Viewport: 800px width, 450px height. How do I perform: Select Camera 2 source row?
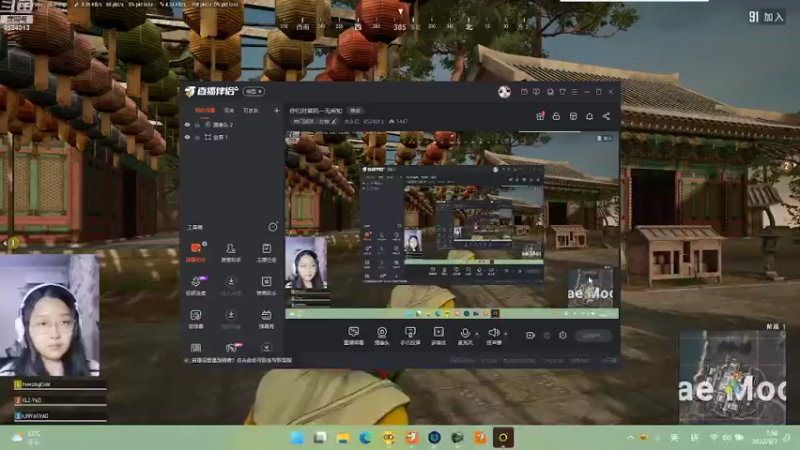[x=232, y=124]
